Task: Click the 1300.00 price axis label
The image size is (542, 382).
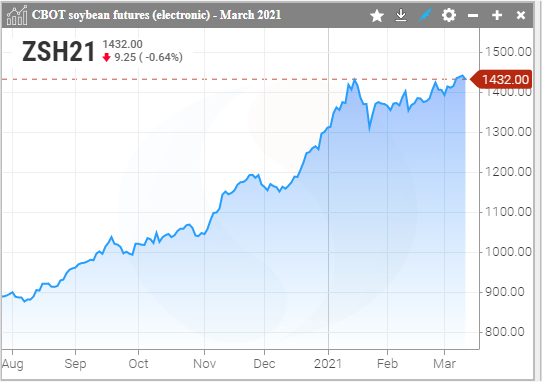Action: coord(508,132)
